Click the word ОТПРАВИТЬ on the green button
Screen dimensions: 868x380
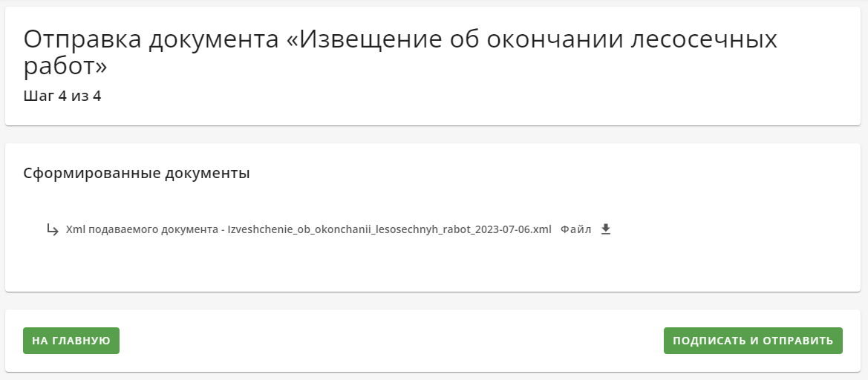point(797,341)
